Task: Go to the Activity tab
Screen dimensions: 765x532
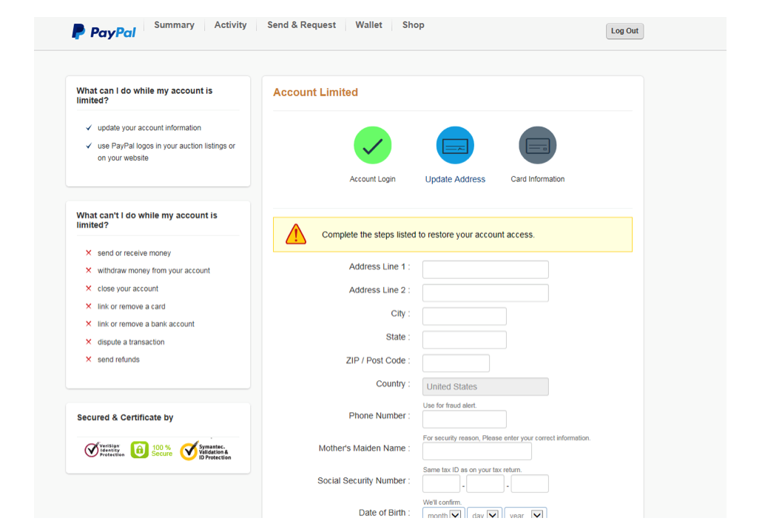Action: (230, 25)
